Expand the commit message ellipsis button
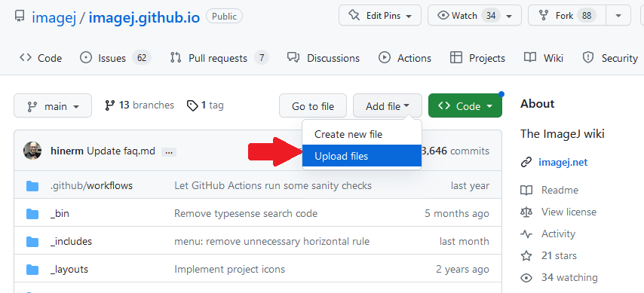 point(169,152)
